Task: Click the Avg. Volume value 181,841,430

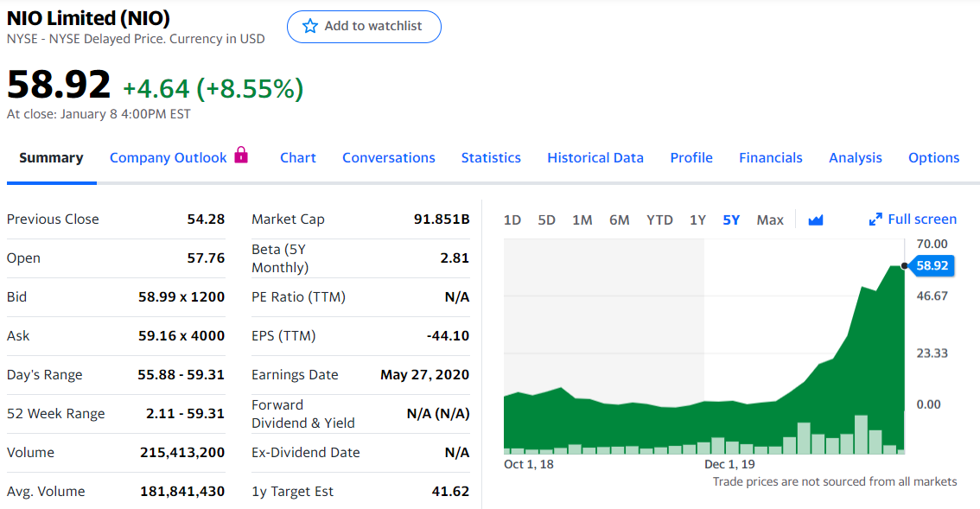Action: (x=182, y=492)
